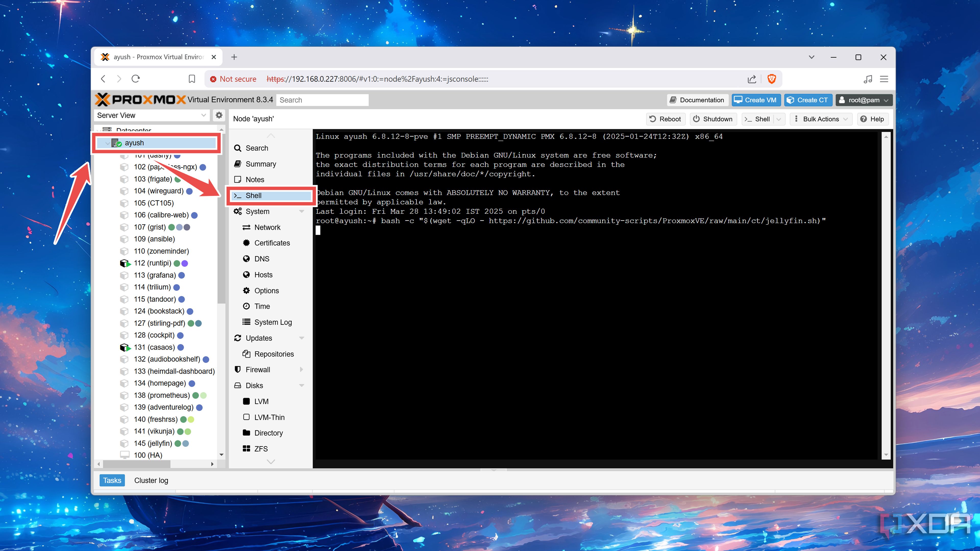Click the Notes icon for the node
Viewport: 980px width, 551px height.
[x=238, y=180]
